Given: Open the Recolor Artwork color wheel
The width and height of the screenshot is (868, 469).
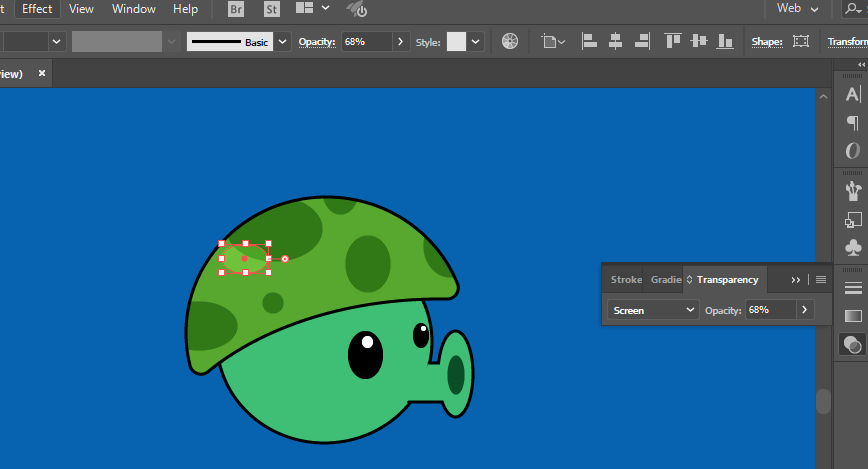Looking at the screenshot, I should pos(510,42).
